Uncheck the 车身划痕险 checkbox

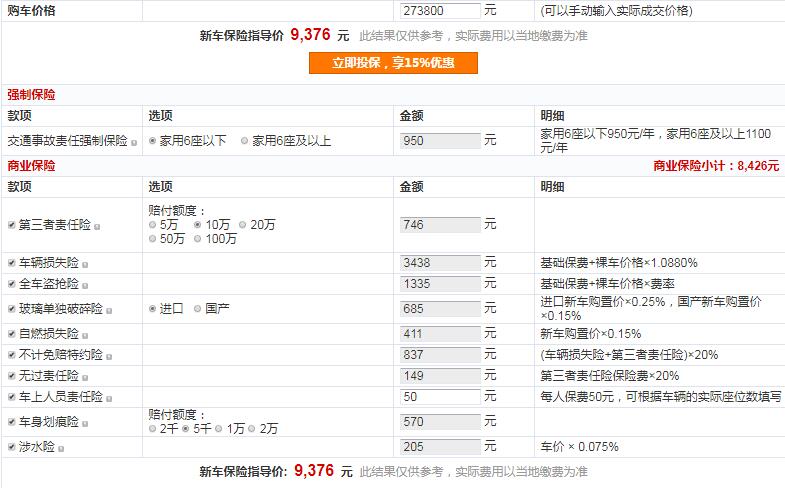12,422
